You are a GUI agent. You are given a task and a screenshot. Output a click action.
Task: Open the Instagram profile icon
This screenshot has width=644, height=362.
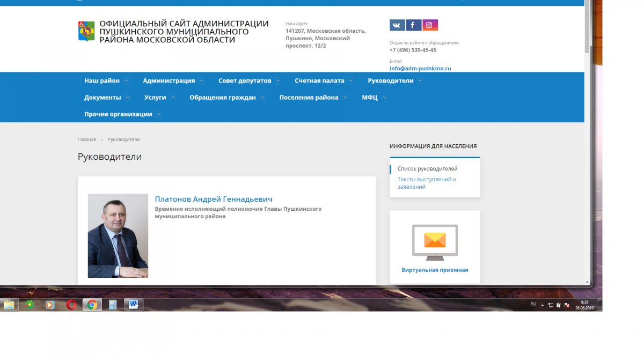coord(430,25)
